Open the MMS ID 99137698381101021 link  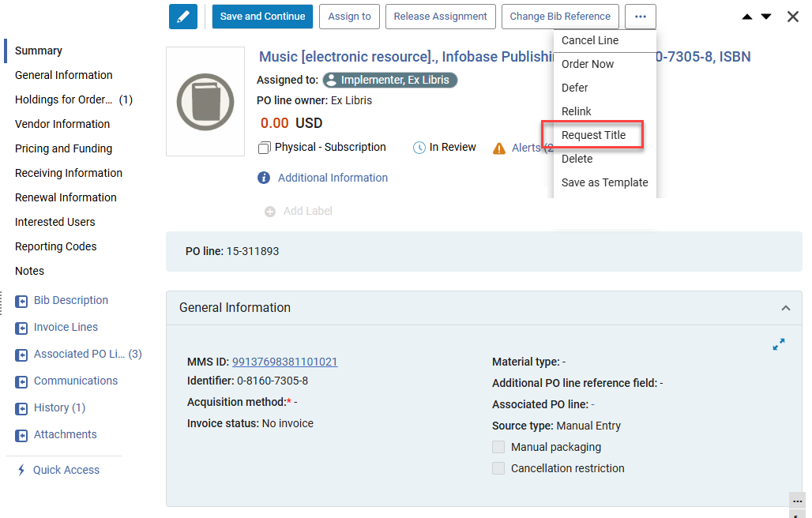pos(284,362)
